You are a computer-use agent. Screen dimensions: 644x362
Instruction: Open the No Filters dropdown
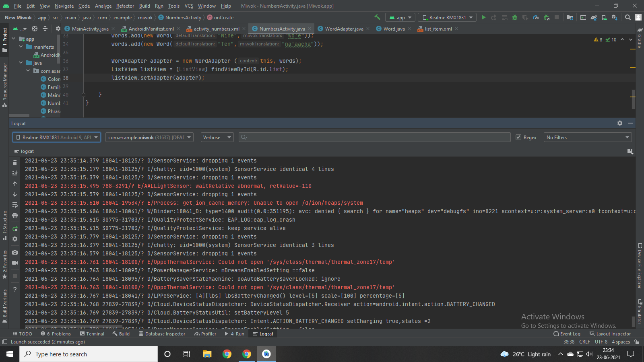587,137
